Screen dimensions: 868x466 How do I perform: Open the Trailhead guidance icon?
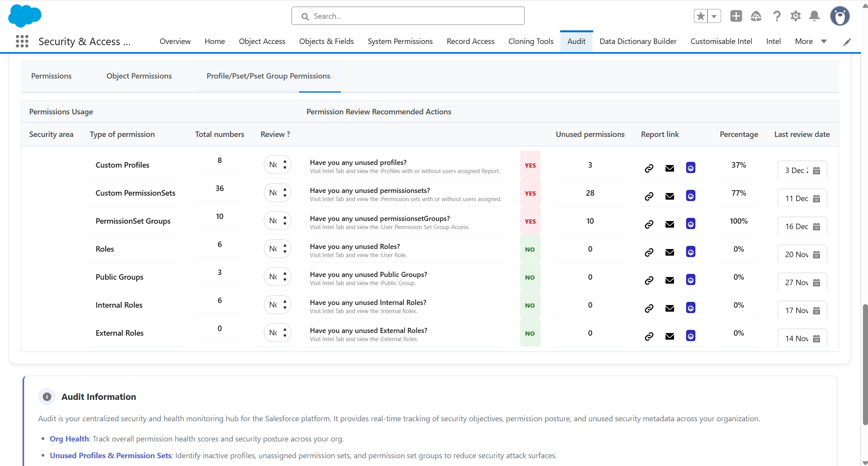756,16
